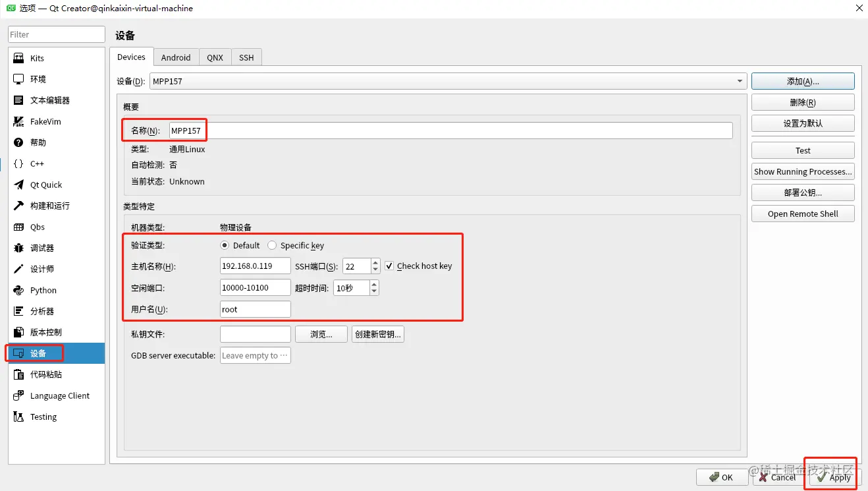Close the 选项 dialog window
Screen dimensions: 868x491
(x=859, y=9)
